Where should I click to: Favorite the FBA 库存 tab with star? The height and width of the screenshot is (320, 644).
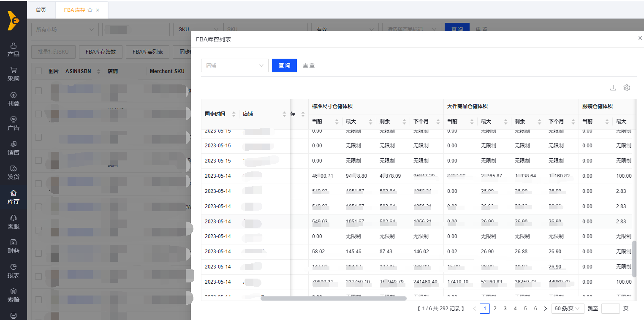click(x=90, y=10)
